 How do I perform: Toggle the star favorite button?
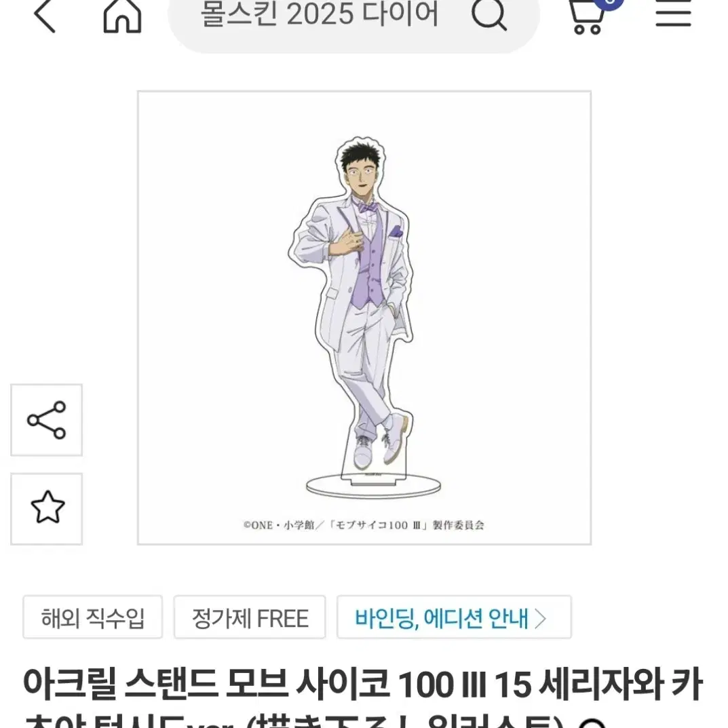click(x=46, y=509)
